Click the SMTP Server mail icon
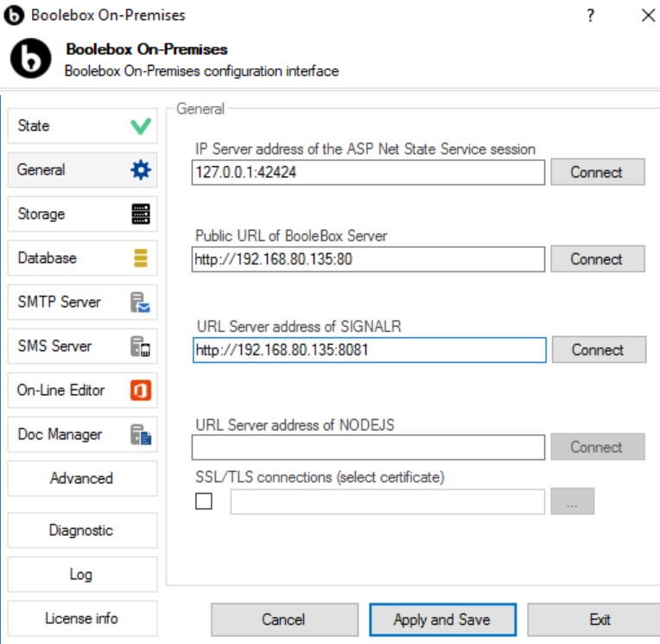660x644 pixels. coord(141,303)
